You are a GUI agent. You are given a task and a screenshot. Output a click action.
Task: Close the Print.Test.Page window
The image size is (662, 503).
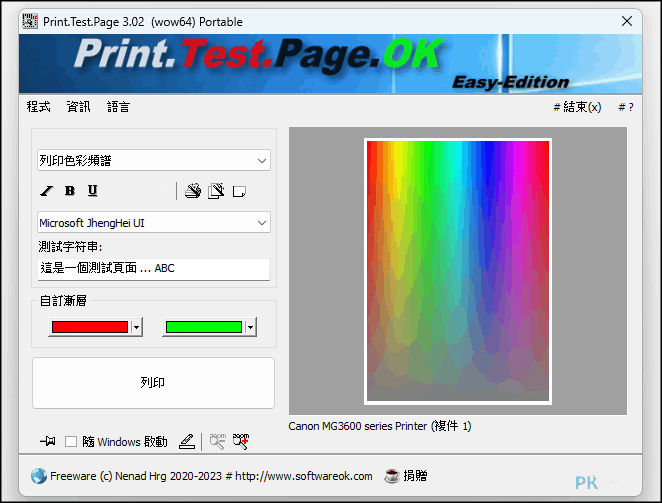click(x=627, y=21)
